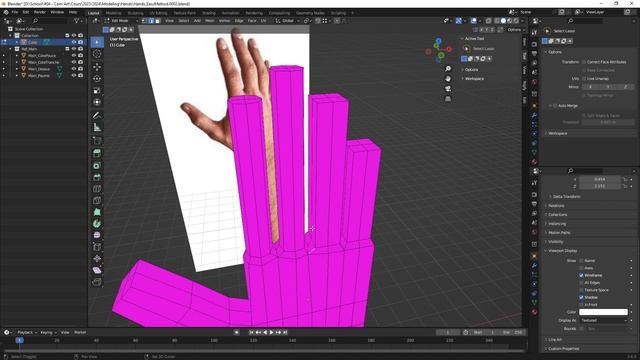Expand the Motion Paths panel
This screenshot has height=360, width=640.
(x=559, y=233)
